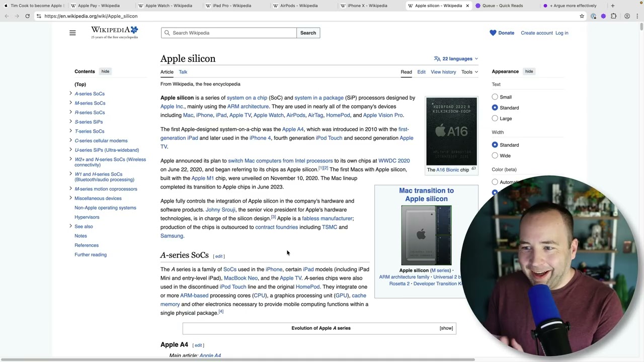This screenshot has width=644, height=362.
Task: Click the Create account link
Action: point(537,33)
